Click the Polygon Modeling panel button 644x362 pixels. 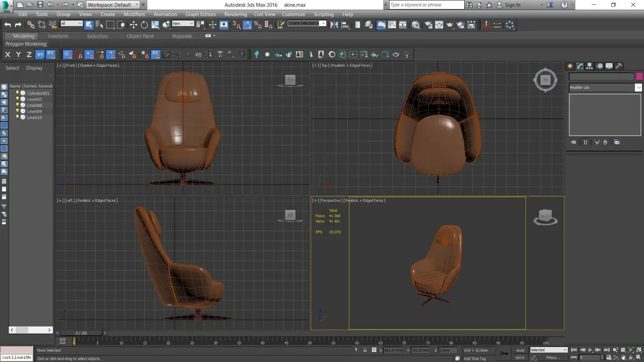(x=26, y=44)
